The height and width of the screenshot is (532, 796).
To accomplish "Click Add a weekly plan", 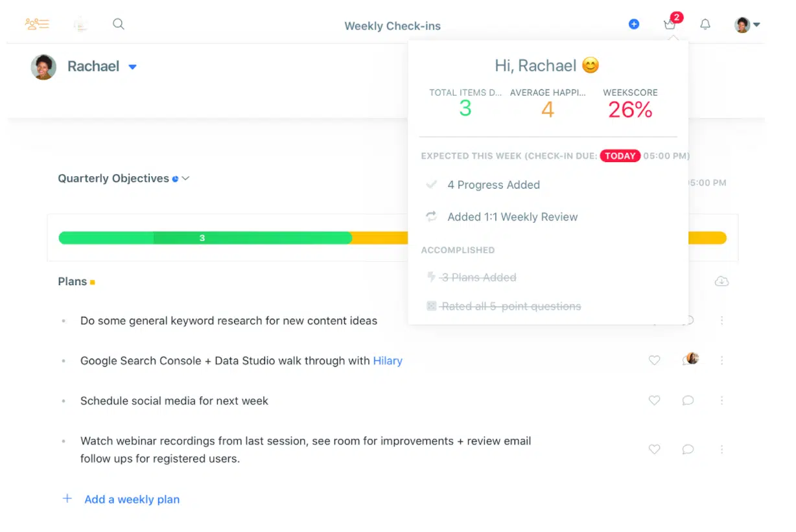I will point(121,499).
